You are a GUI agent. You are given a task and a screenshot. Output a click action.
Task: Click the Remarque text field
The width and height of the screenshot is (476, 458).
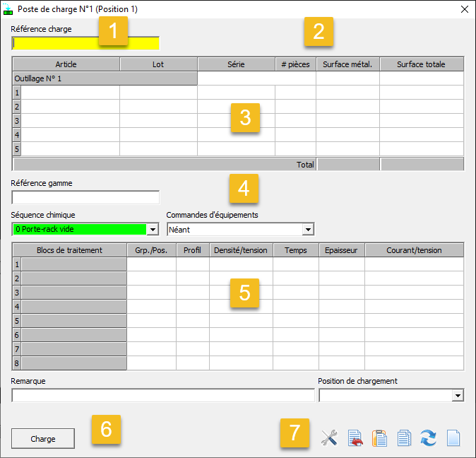click(x=163, y=396)
